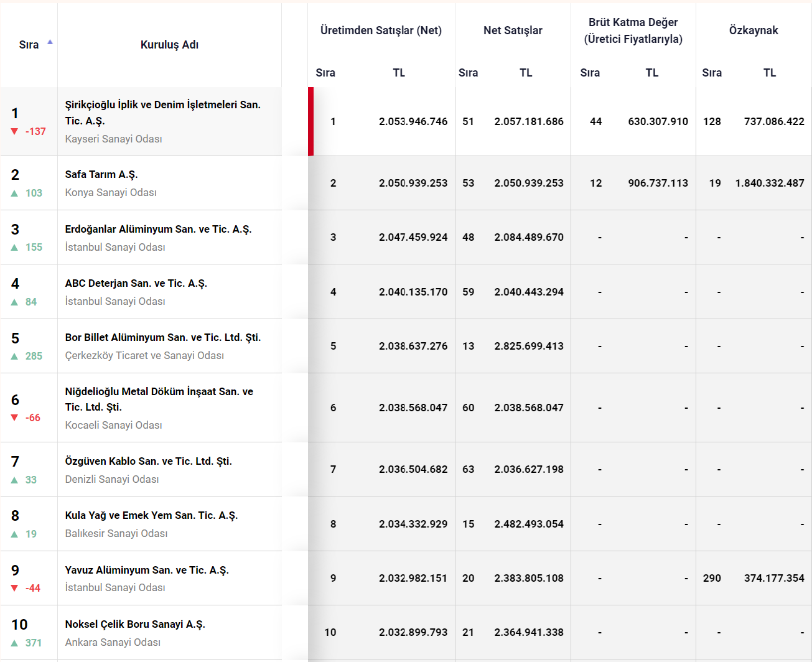Screen dimensions: 812x662
Task: Open Yavuz Alüminyum San. ve Tic. entry
Action: [x=147, y=570]
